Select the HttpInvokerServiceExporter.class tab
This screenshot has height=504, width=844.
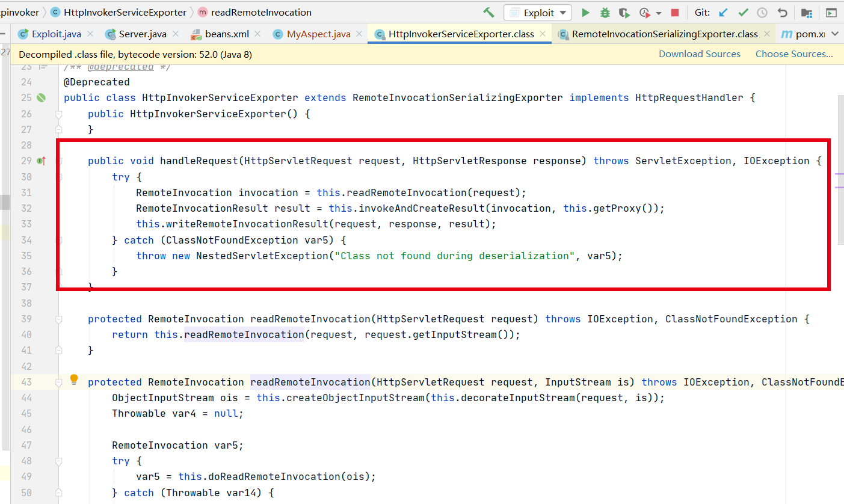point(461,34)
